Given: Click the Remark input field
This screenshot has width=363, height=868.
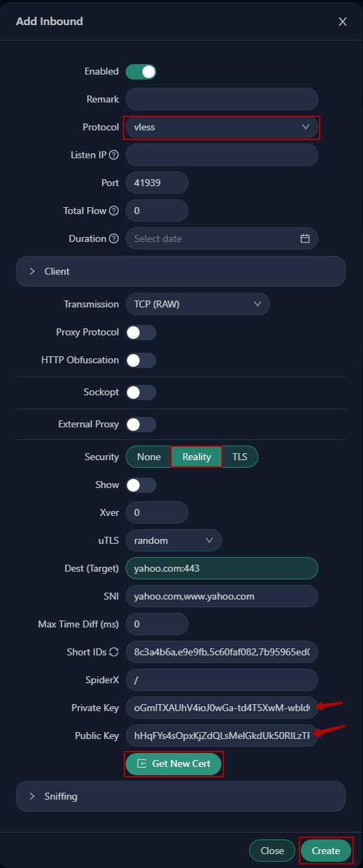Looking at the screenshot, I should [222, 99].
